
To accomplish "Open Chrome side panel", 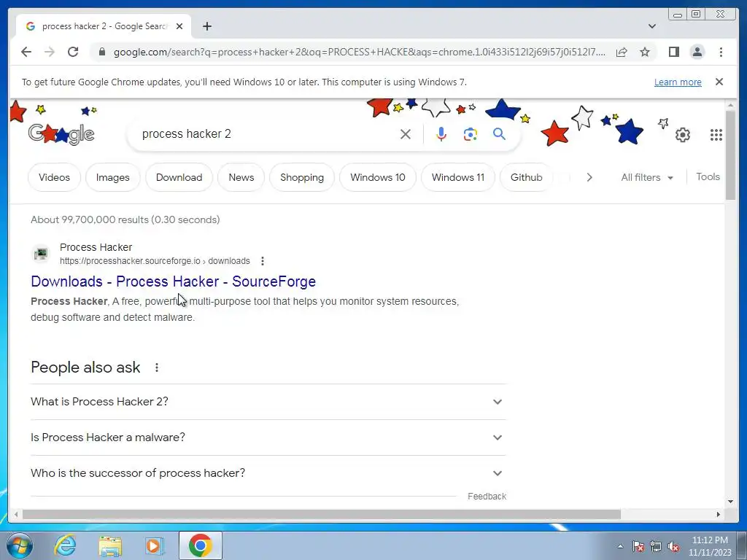I will coord(673,52).
